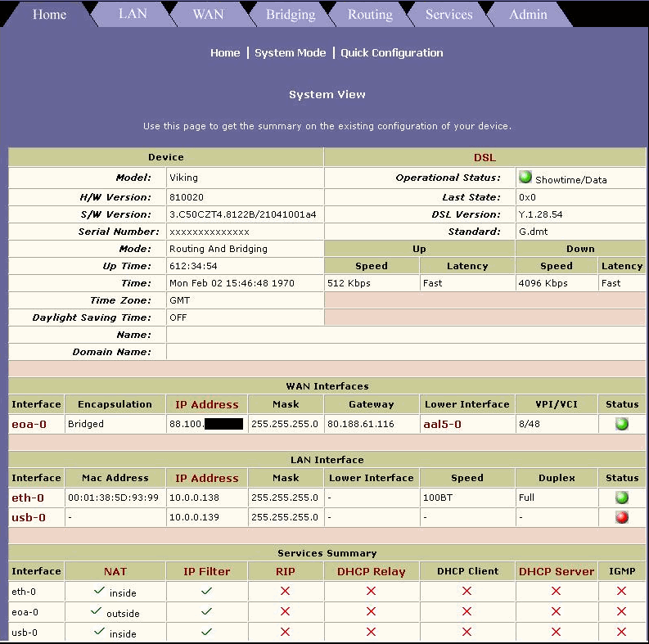Go to the Bridging tab

[x=291, y=15]
